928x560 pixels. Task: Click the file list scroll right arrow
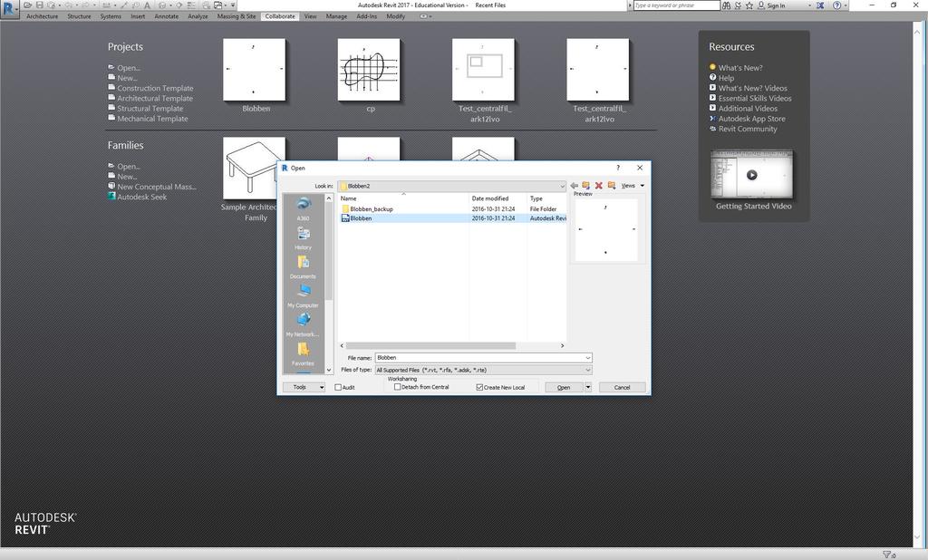(x=562, y=346)
